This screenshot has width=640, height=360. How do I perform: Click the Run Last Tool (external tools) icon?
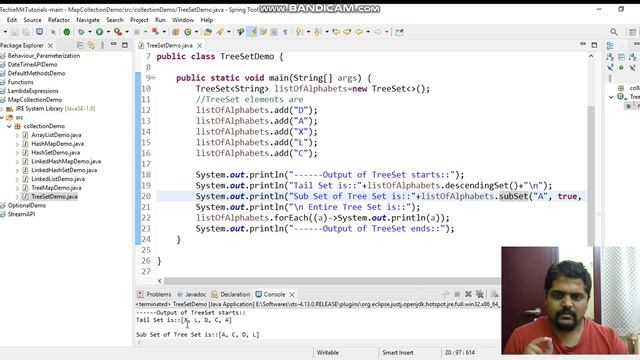click(118, 32)
